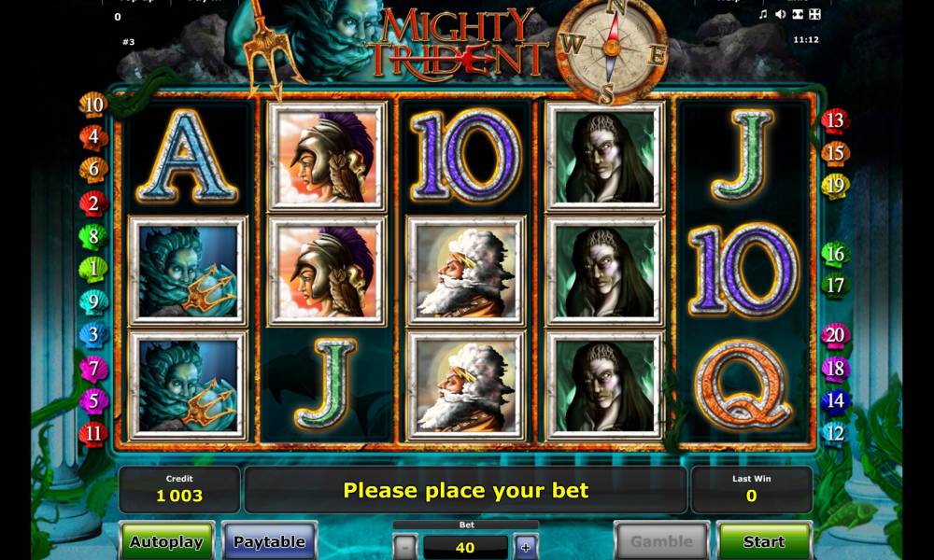Click the Start spin button
Image resolution: width=934 pixels, height=560 pixels.
click(764, 541)
